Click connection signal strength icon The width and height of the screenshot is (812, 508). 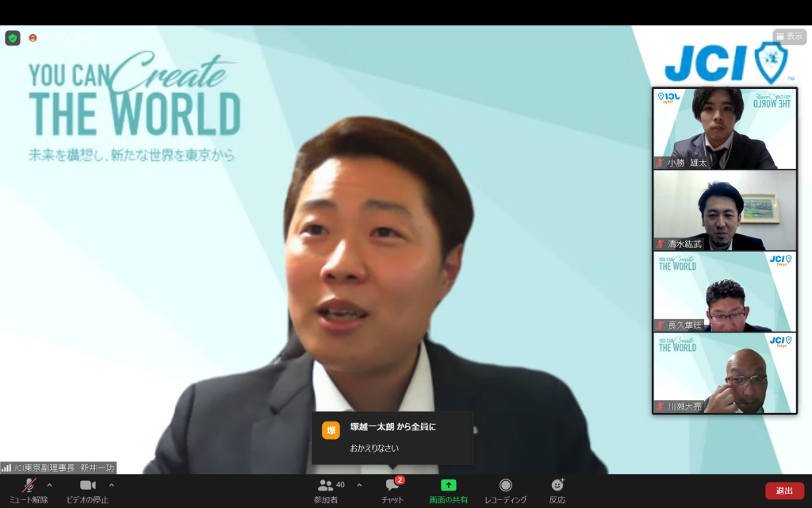pyautogui.click(x=6, y=468)
